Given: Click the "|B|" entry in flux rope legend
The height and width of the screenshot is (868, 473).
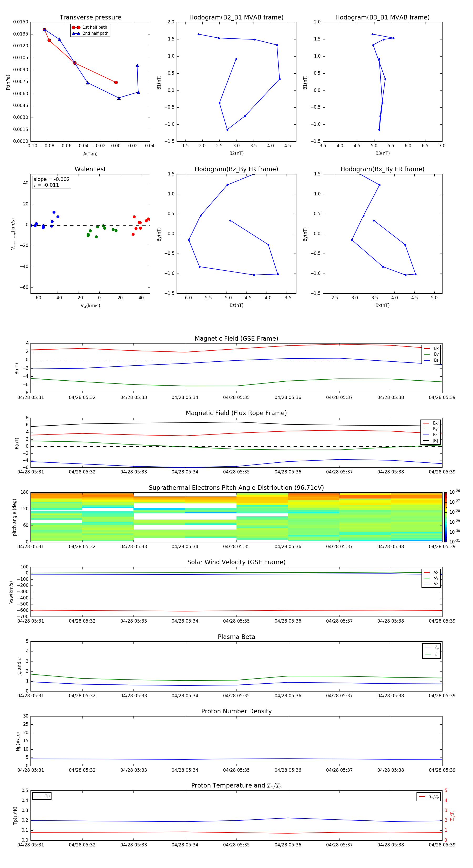Looking at the screenshot, I should click(x=431, y=441).
